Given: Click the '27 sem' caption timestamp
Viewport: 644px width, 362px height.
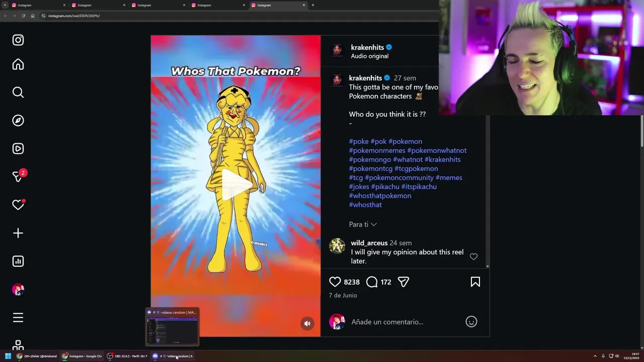Looking at the screenshot, I should coord(405,78).
